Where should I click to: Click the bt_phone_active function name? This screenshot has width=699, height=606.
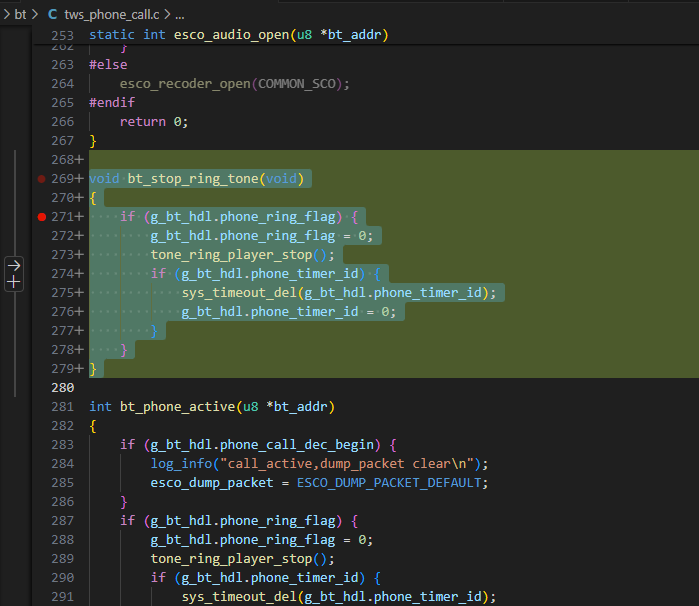(177, 407)
